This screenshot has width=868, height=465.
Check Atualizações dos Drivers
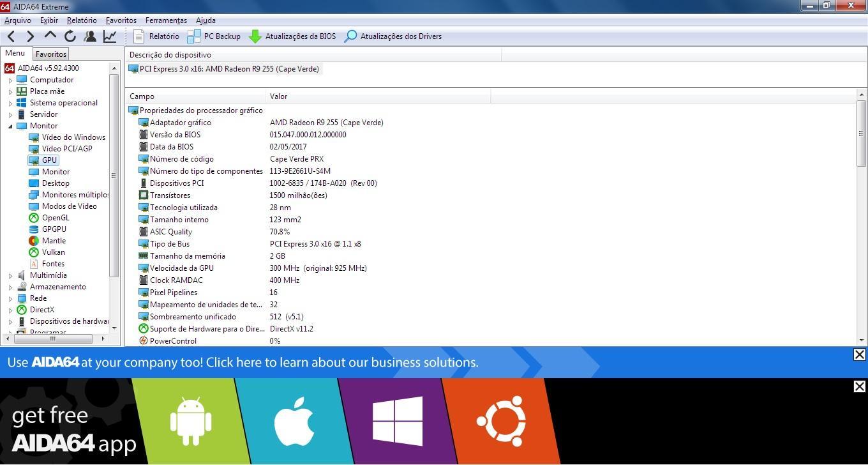(393, 36)
